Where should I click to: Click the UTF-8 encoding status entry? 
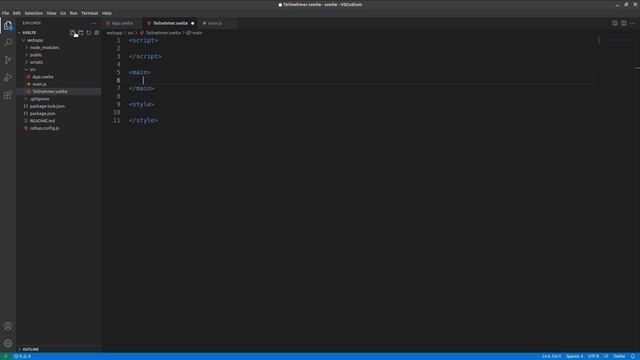[593, 356]
